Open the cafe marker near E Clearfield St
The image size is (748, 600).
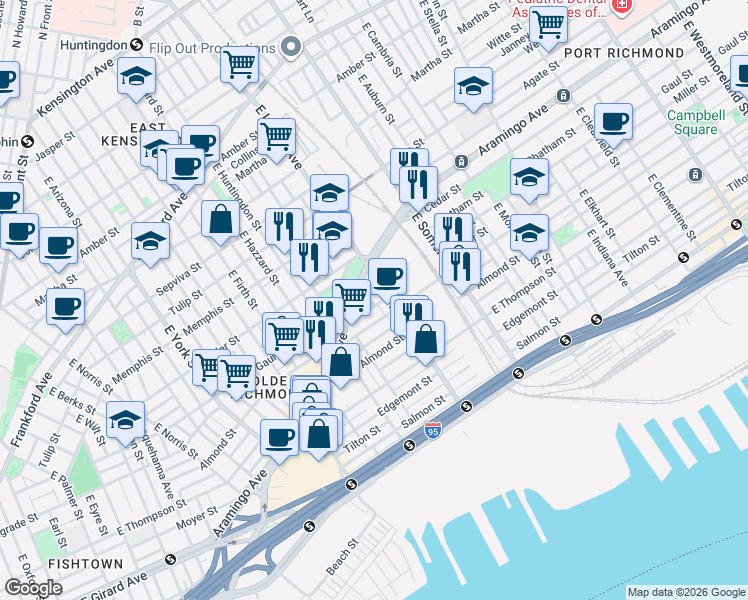coord(613,125)
